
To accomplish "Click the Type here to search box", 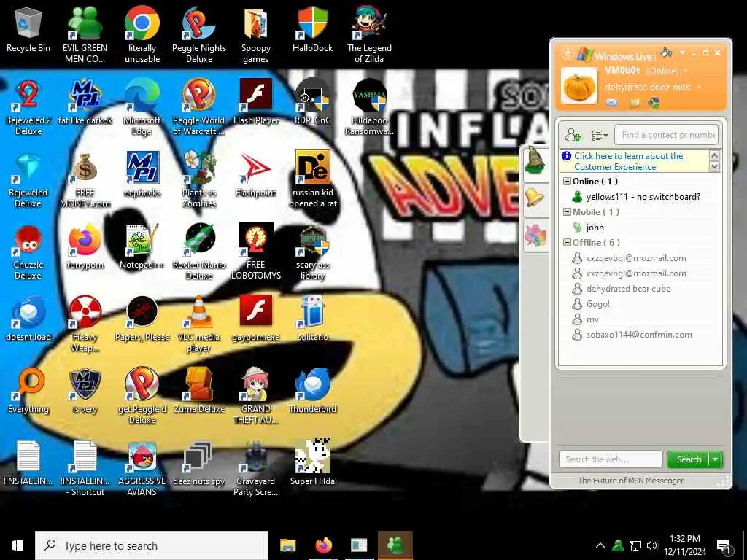I will coord(152,545).
